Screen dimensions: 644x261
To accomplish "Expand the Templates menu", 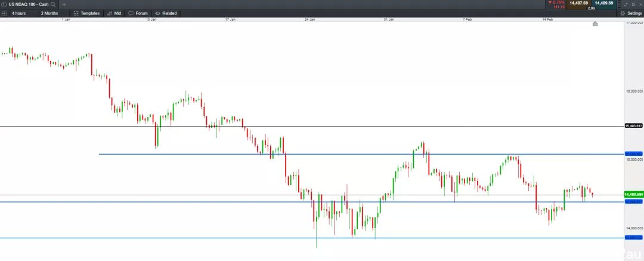I will point(90,13).
